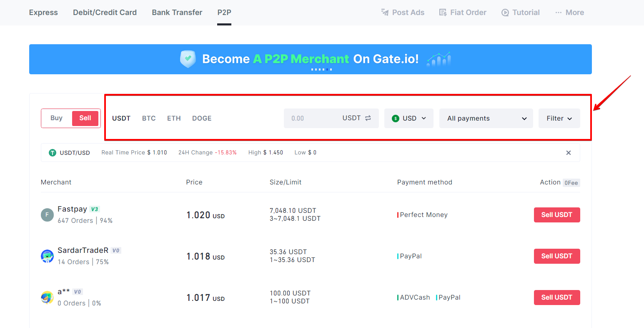Sell USDT to Fastpay
Screen dimensions: 644x328
coord(557,215)
